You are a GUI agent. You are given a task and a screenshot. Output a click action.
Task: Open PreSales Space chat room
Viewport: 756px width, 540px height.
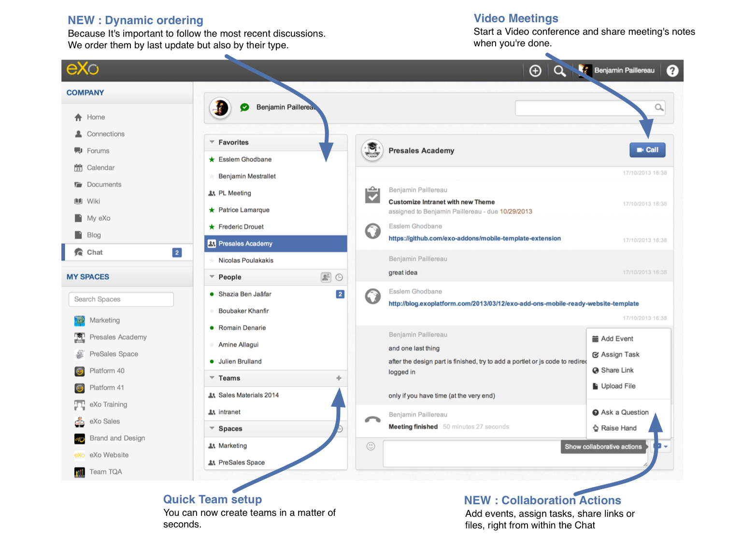click(276, 463)
